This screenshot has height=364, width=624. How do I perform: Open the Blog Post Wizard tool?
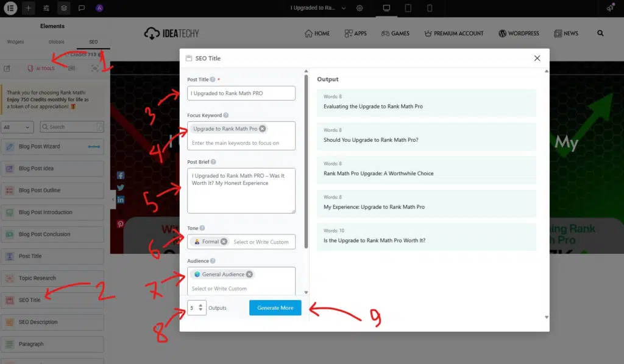click(x=52, y=147)
